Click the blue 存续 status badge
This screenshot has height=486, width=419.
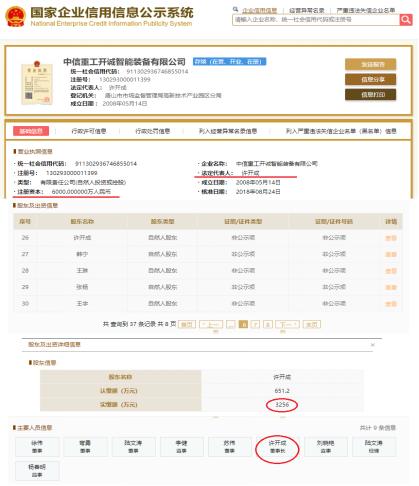tap(229, 62)
